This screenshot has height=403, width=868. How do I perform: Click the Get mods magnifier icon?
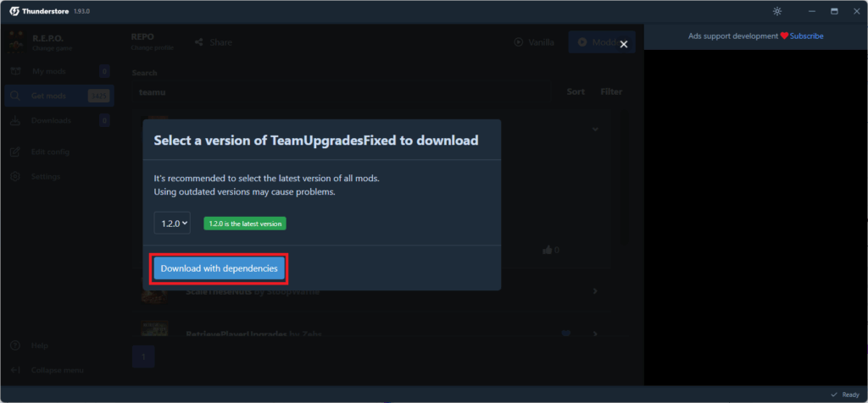tap(15, 96)
